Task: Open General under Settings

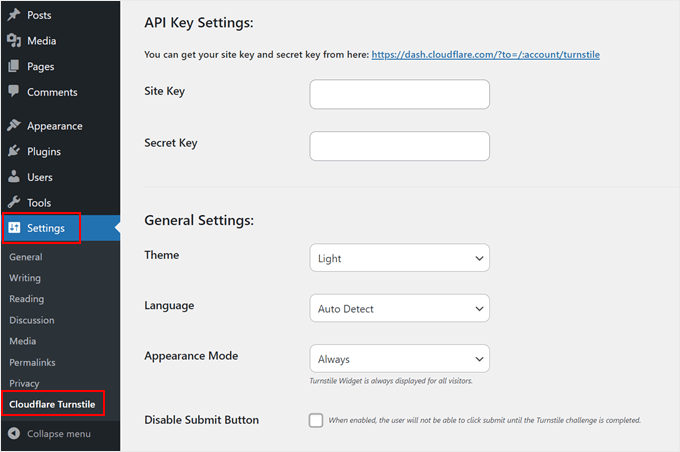Action: 26,257
